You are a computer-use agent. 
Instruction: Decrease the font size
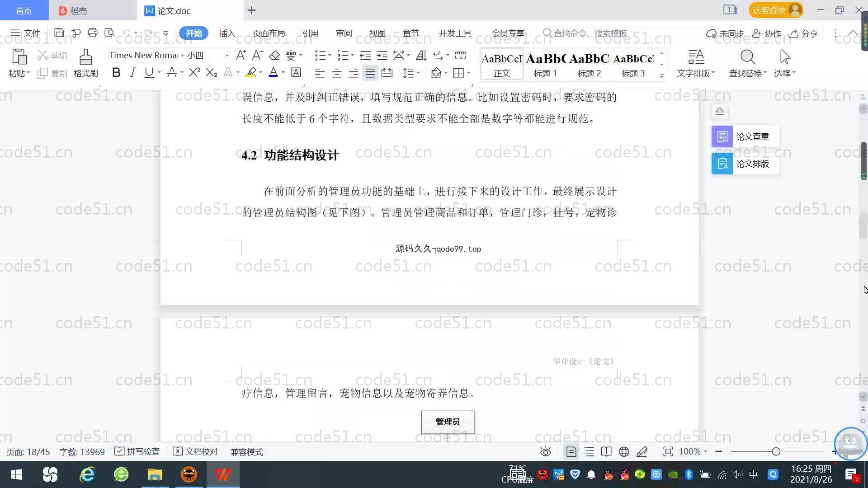click(257, 55)
